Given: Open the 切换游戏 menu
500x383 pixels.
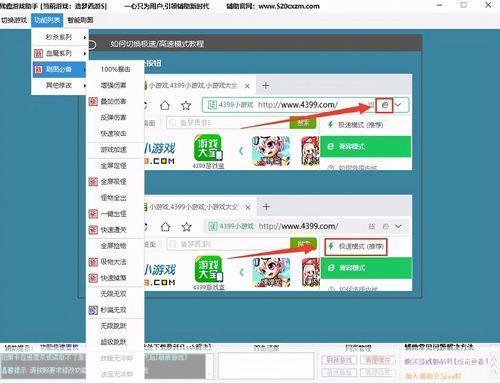Looking at the screenshot, I should [14, 20].
